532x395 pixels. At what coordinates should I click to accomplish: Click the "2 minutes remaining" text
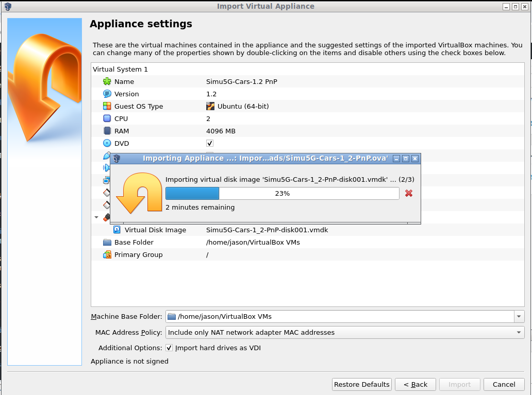200,207
